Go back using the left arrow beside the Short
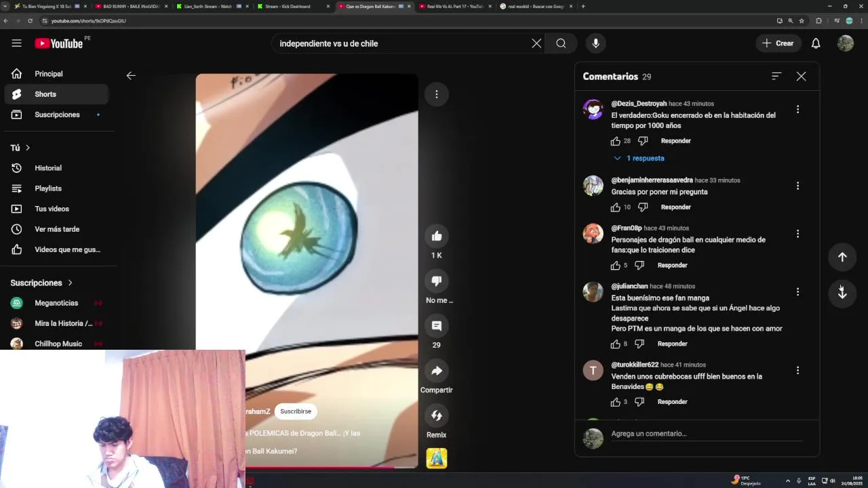868x488 pixels. 131,76
